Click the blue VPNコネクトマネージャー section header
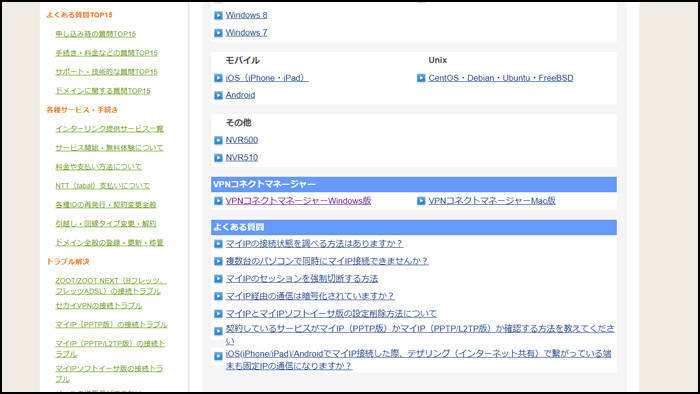The image size is (700, 394). click(x=414, y=184)
